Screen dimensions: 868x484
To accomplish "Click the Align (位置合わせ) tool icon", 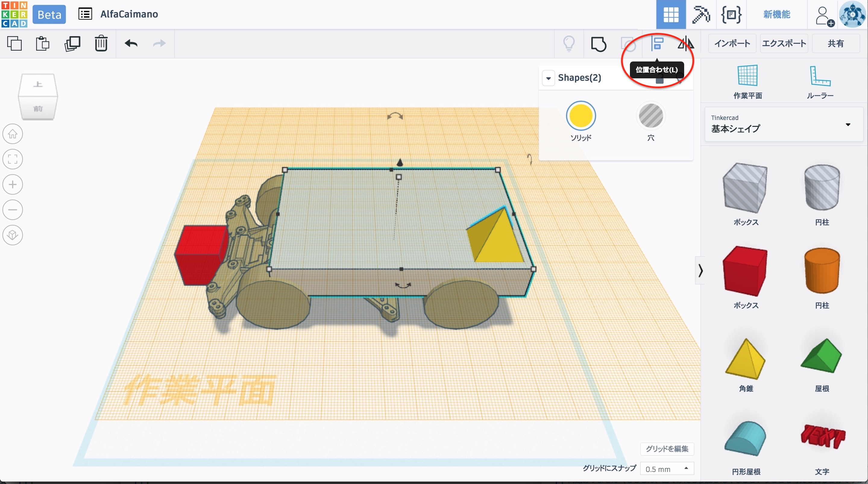I will coord(657,43).
